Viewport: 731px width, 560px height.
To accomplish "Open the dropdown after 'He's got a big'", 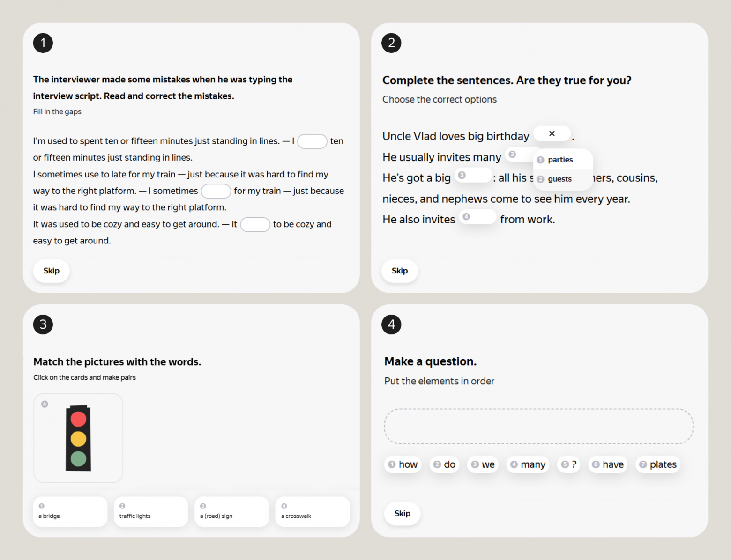I will click(x=473, y=176).
